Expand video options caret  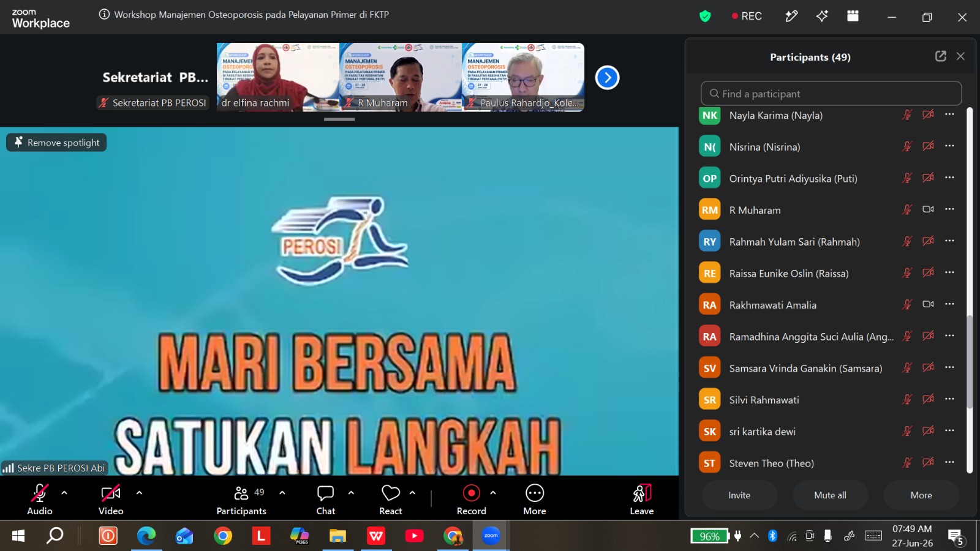[x=139, y=492]
